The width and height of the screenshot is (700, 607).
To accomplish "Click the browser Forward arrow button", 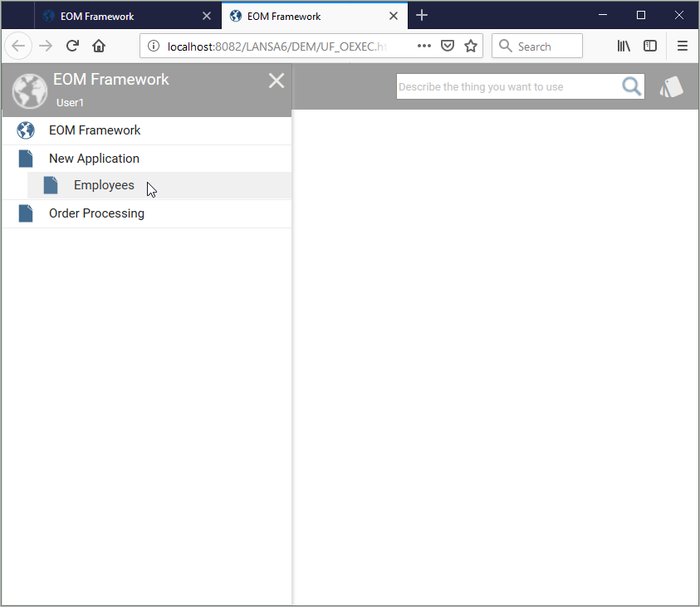I will pyautogui.click(x=46, y=46).
